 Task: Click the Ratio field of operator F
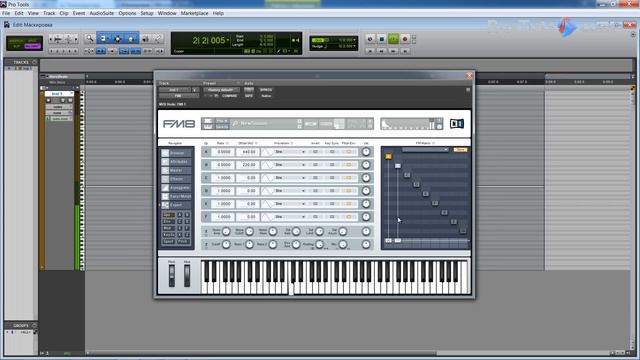coord(223,217)
